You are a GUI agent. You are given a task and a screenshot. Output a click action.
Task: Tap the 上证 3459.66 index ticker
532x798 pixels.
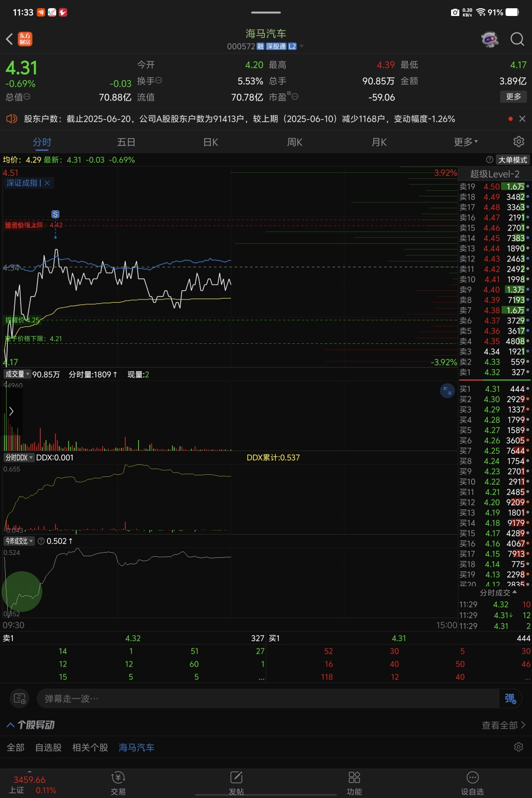pyautogui.click(x=32, y=785)
